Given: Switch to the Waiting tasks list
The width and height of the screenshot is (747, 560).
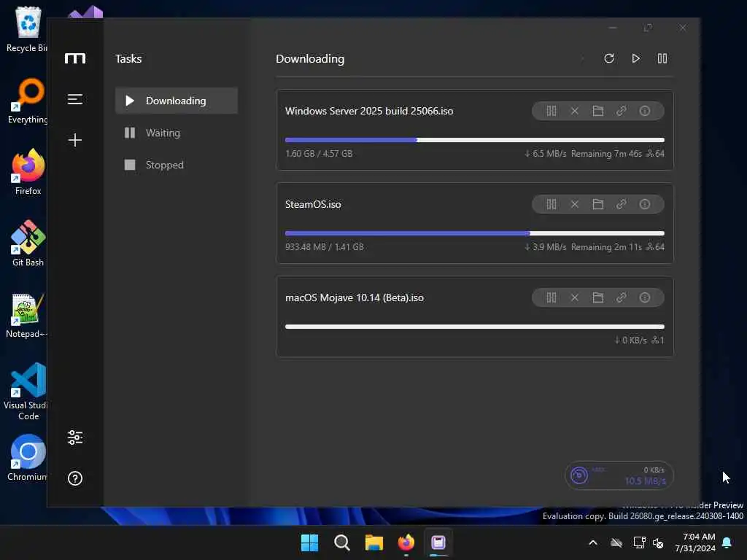Looking at the screenshot, I should (x=177, y=133).
